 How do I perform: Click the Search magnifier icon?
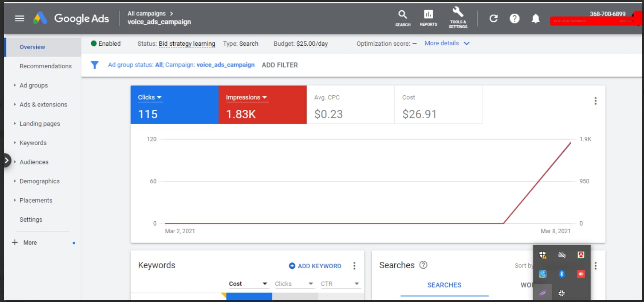[402, 15]
